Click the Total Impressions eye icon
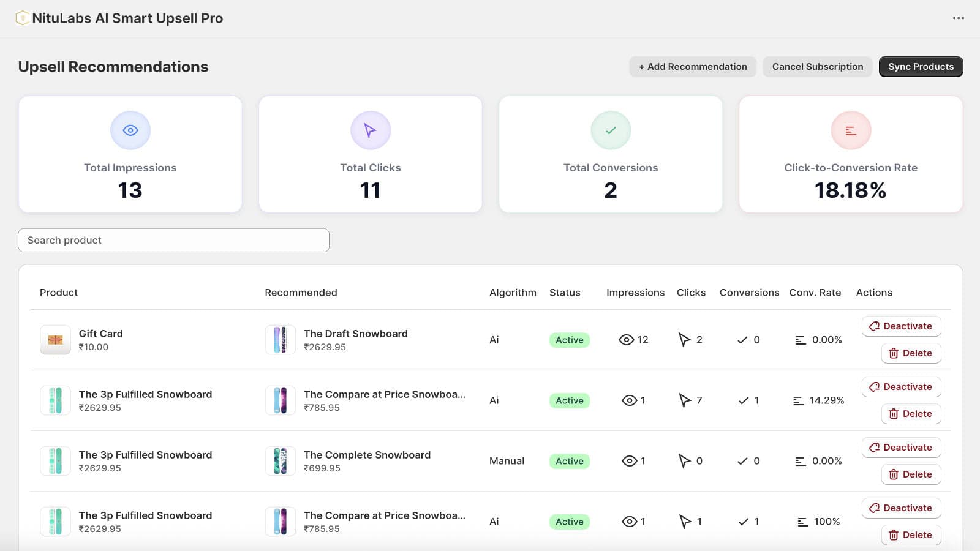This screenshot has width=980, height=551. tap(130, 130)
